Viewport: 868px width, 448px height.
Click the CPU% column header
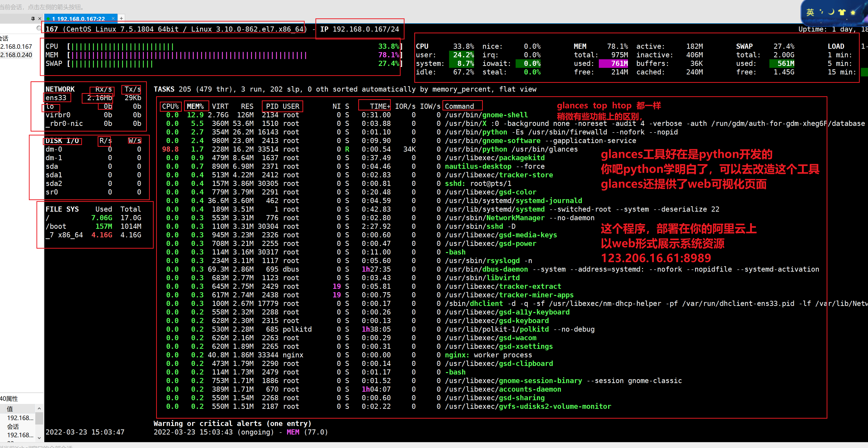pos(170,106)
